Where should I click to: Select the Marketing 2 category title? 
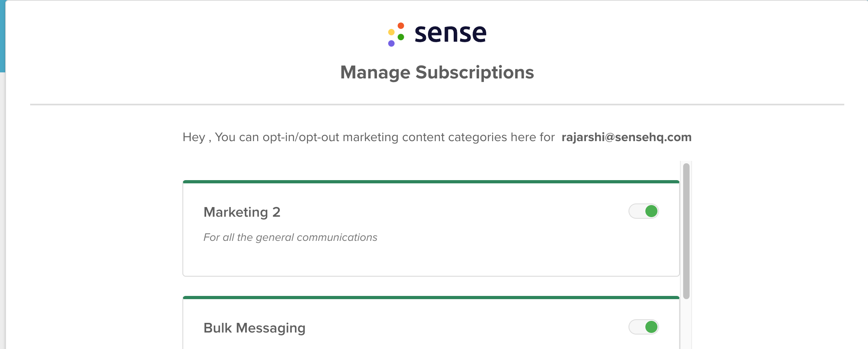click(x=242, y=212)
